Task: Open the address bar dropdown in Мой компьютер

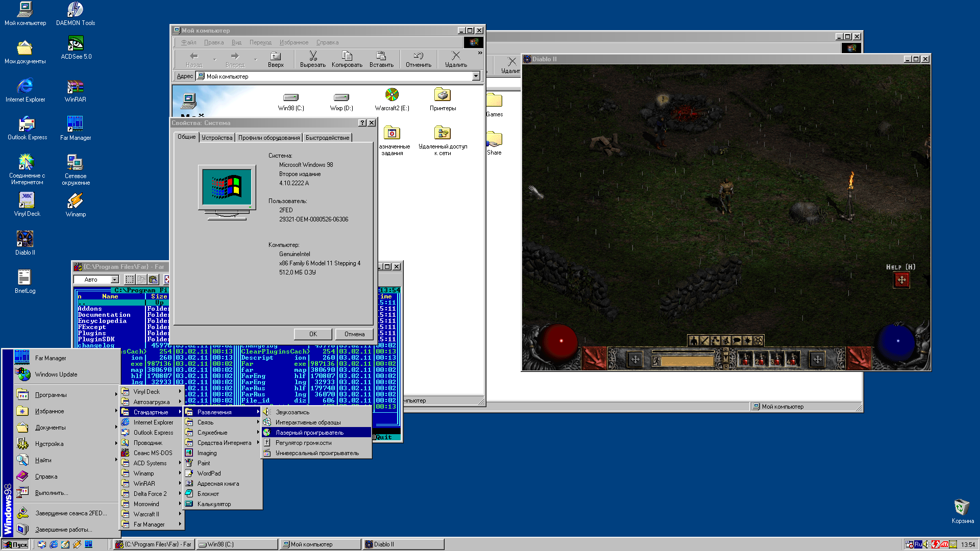Action: click(476, 76)
